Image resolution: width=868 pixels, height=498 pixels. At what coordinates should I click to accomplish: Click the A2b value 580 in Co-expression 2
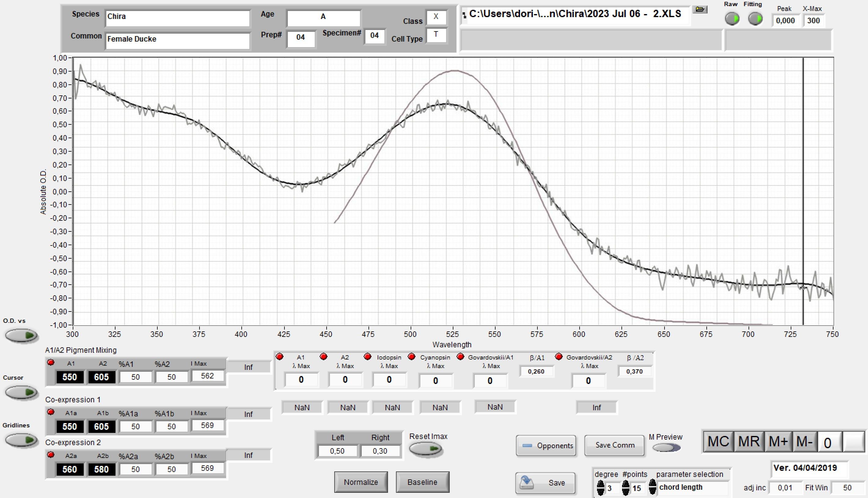pyautogui.click(x=101, y=469)
